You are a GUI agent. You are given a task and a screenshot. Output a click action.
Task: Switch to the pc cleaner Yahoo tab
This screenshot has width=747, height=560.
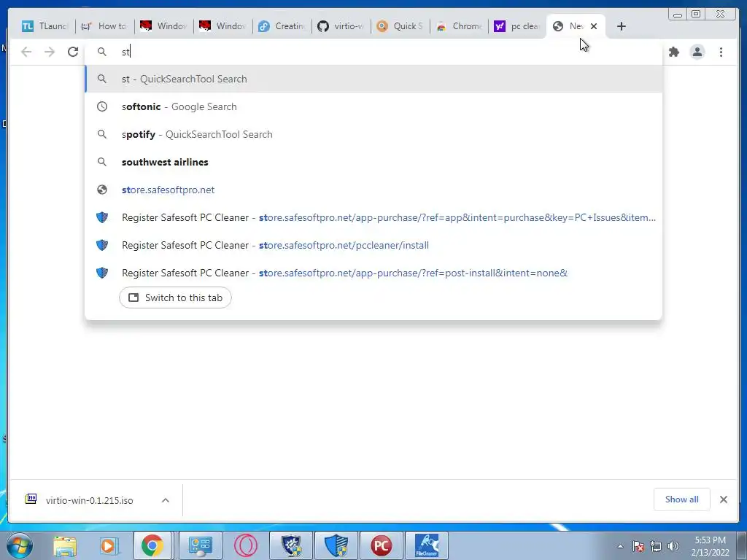(x=518, y=26)
